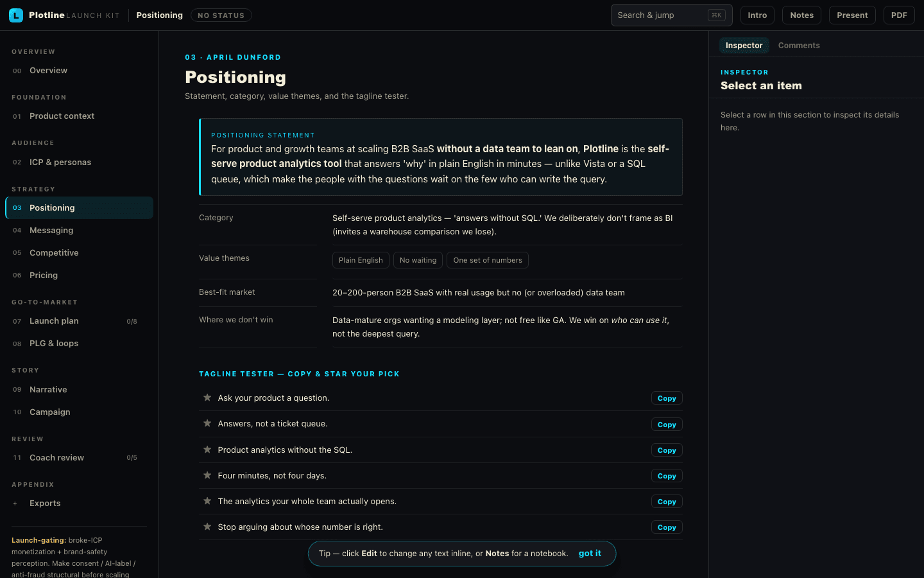
Task: Open the Notes notebook
Action: [x=801, y=15]
